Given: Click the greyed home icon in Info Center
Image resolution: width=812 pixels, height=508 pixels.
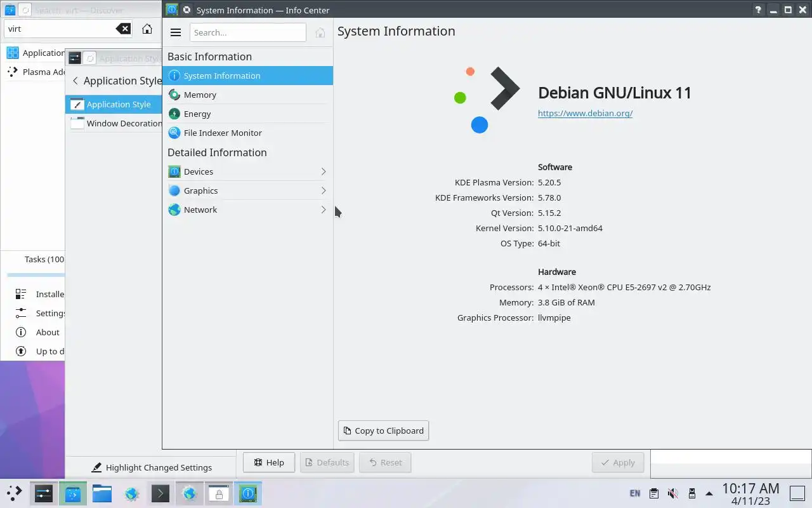Looking at the screenshot, I should click(x=320, y=32).
